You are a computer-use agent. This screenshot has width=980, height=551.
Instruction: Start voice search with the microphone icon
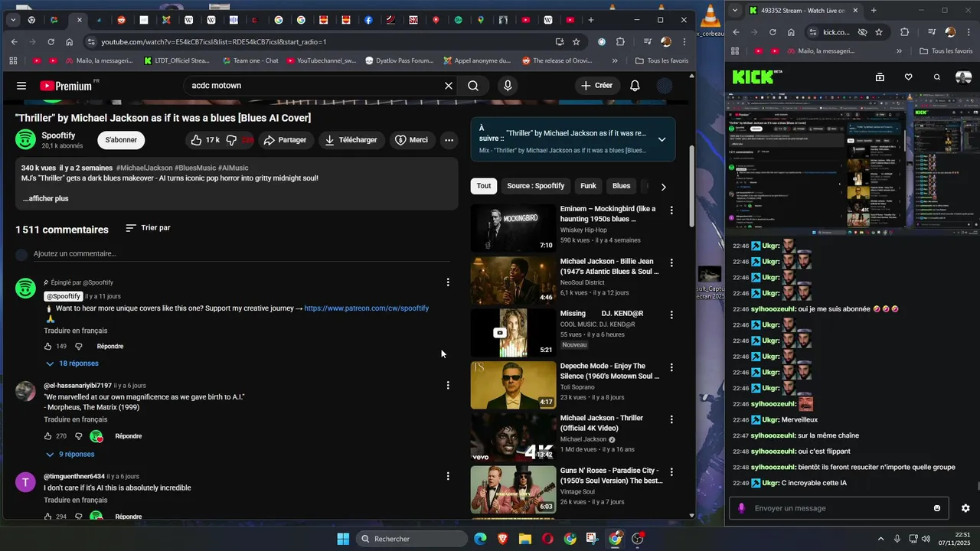(x=508, y=86)
